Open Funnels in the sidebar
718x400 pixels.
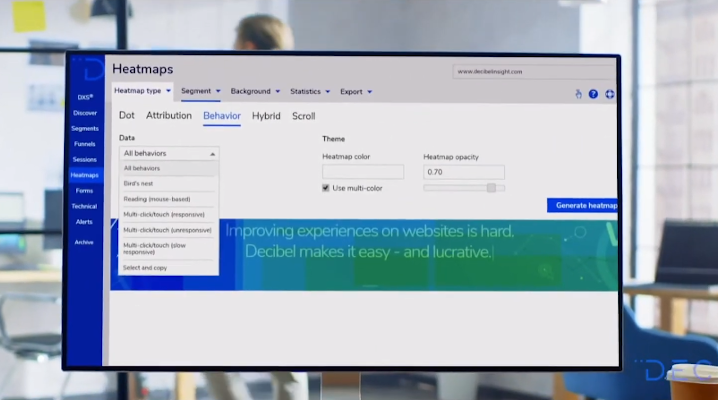coord(85,144)
